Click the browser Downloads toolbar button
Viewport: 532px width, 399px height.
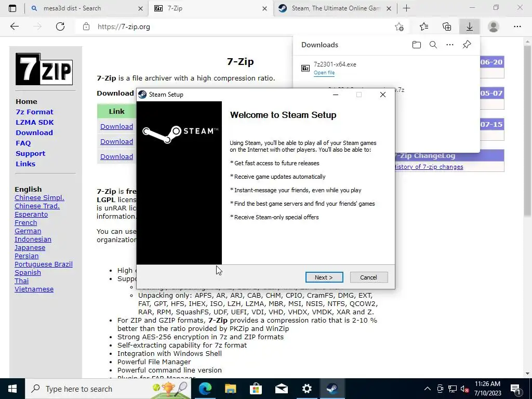(469, 26)
